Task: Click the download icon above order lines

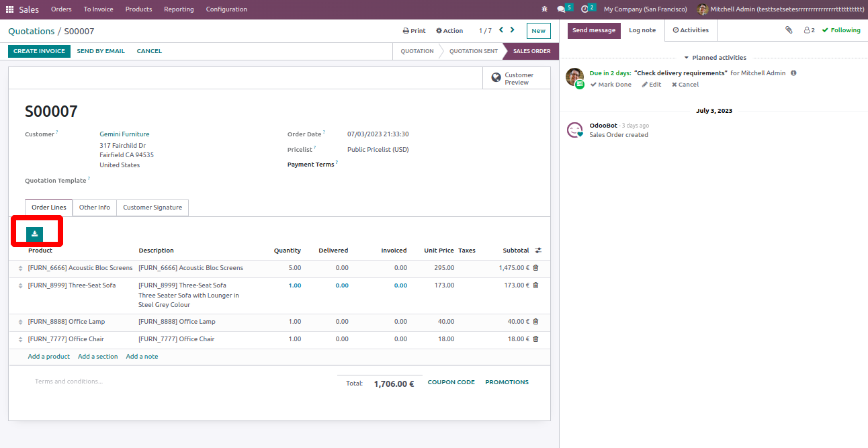Action: coord(34,234)
